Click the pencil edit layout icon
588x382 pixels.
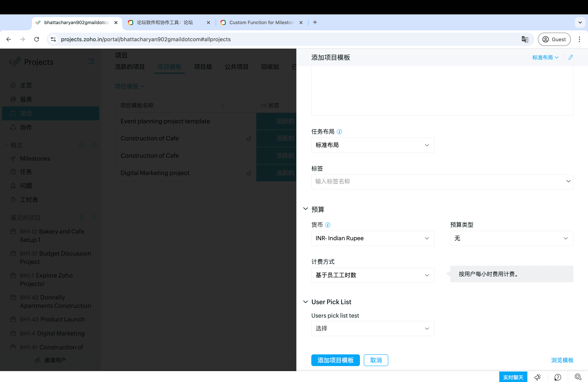(x=570, y=57)
